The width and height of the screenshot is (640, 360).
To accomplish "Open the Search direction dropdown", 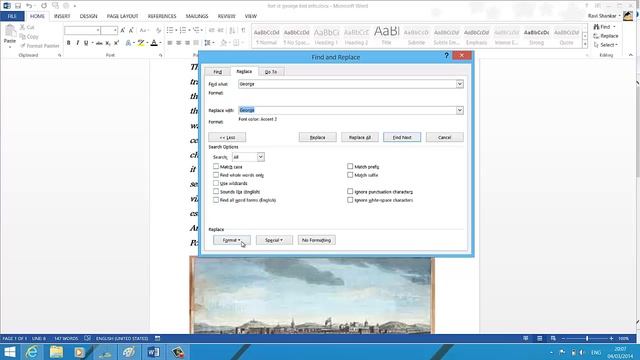I will coord(260,157).
